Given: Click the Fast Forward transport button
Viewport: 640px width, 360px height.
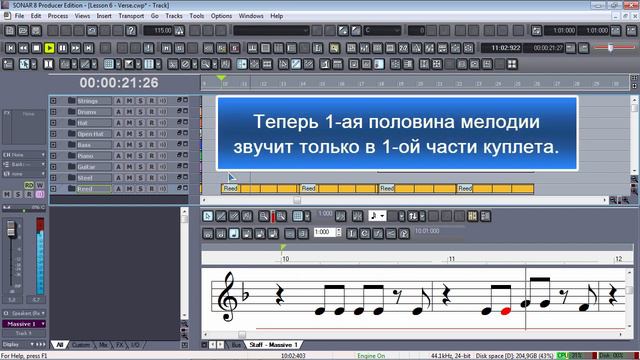Looking at the screenshot, I should [x=76, y=48].
